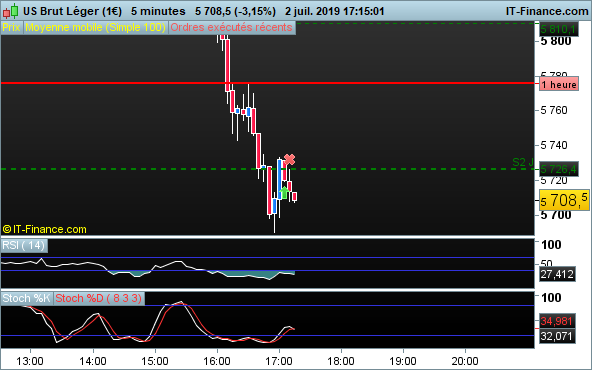Click the 1 heure red line tag
This screenshot has height=370, width=592.
[559, 85]
